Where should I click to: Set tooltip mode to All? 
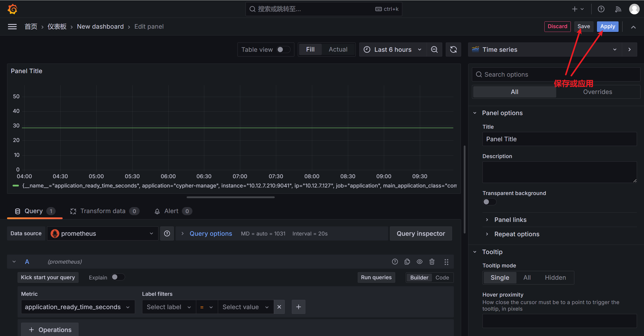click(x=527, y=277)
